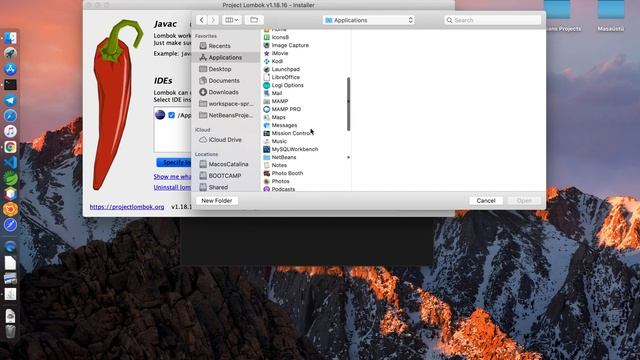Select Podcasts in the application list
The image size is (640, 360).
(x=305, y=189)
